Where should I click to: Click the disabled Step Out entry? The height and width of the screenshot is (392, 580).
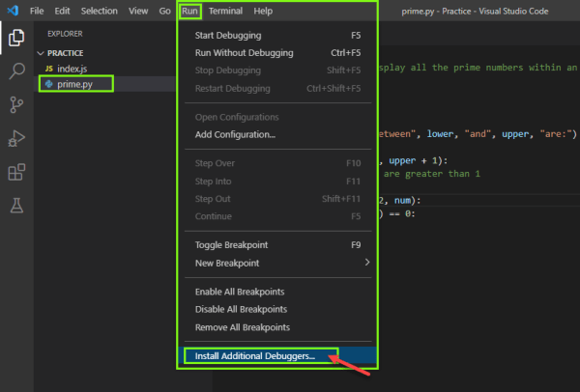(x=277, y=199)
